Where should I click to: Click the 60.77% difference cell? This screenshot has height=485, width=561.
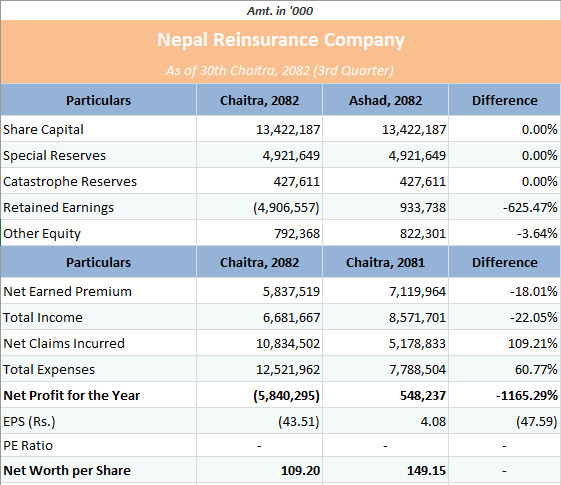click(536, 370)
